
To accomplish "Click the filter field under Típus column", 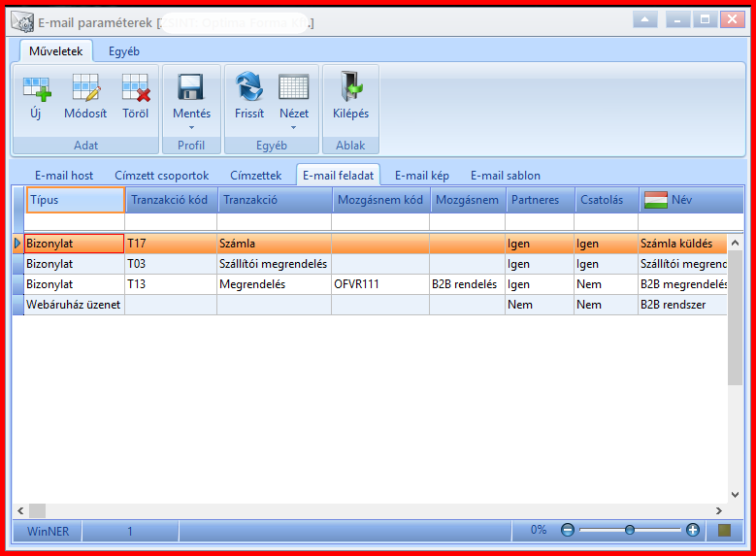I will tap(75, 222).
